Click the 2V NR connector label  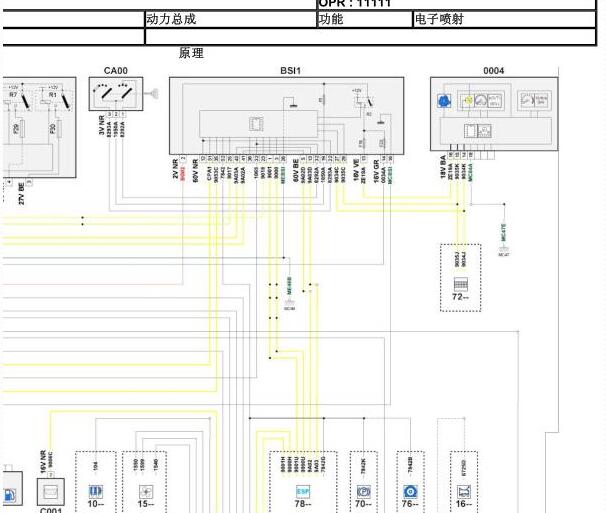175,169
